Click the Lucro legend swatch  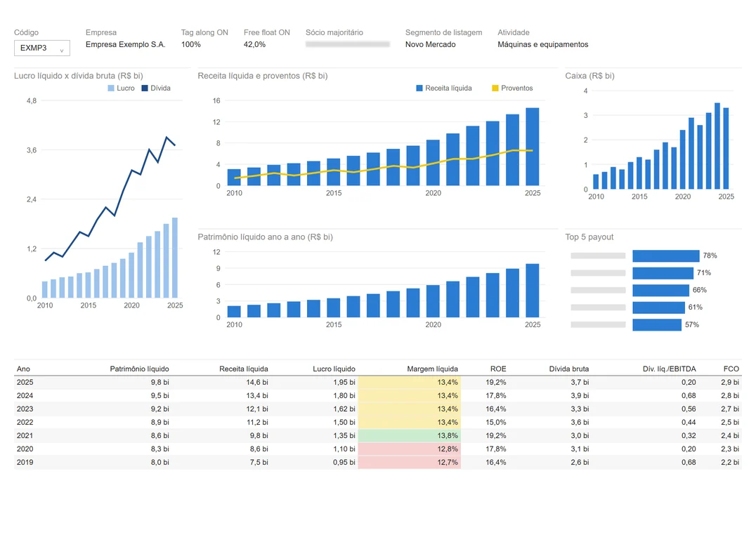coord(111,88)
